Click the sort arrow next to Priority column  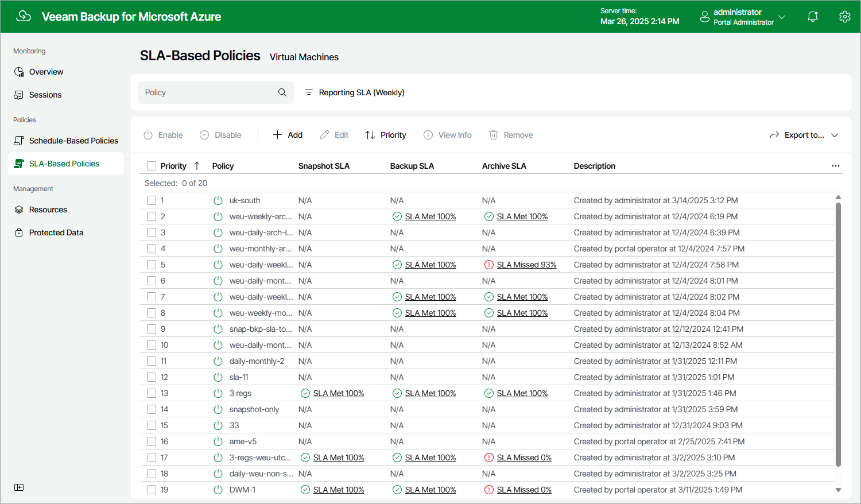click(197, 166)
